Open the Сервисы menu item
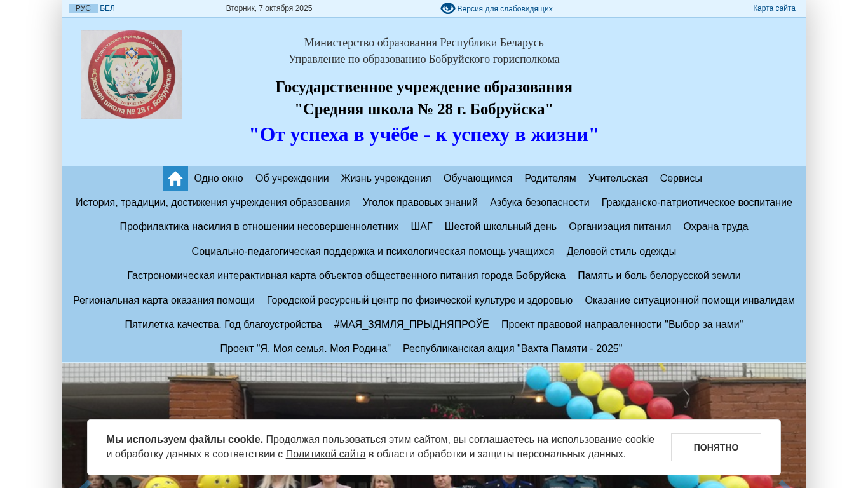Viewport: 868px width, 488px height. pyautogui.click(x=681, y=179)
